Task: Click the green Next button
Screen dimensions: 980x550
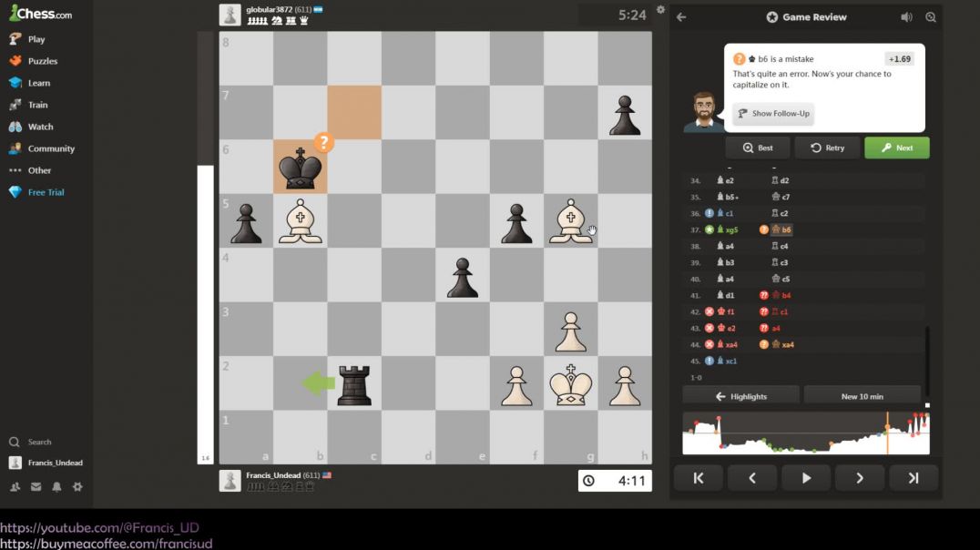Action: [897, 148]
